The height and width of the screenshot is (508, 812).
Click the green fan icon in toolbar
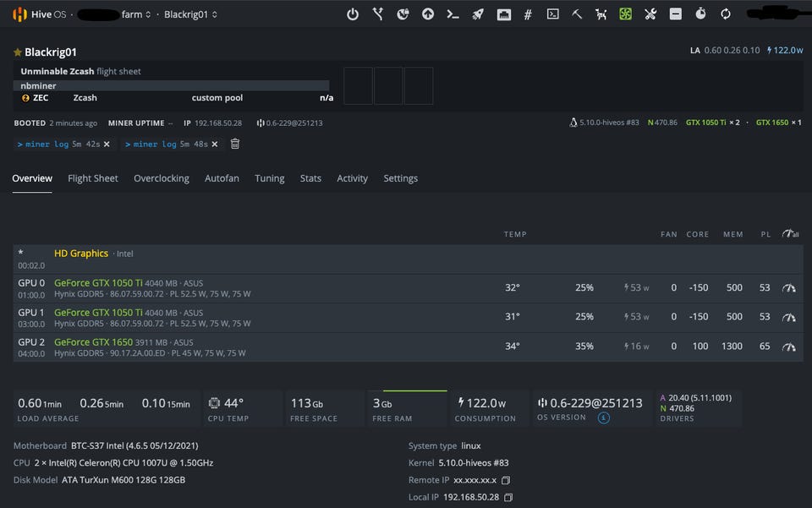coord(626,14)
